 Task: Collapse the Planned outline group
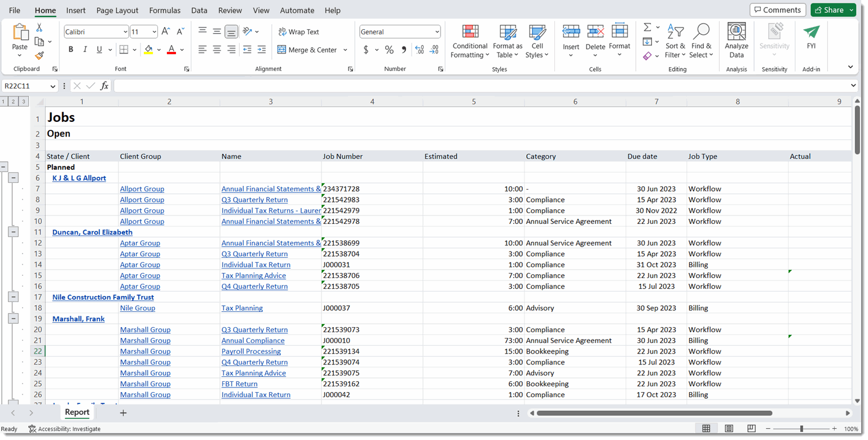[3, 167]
